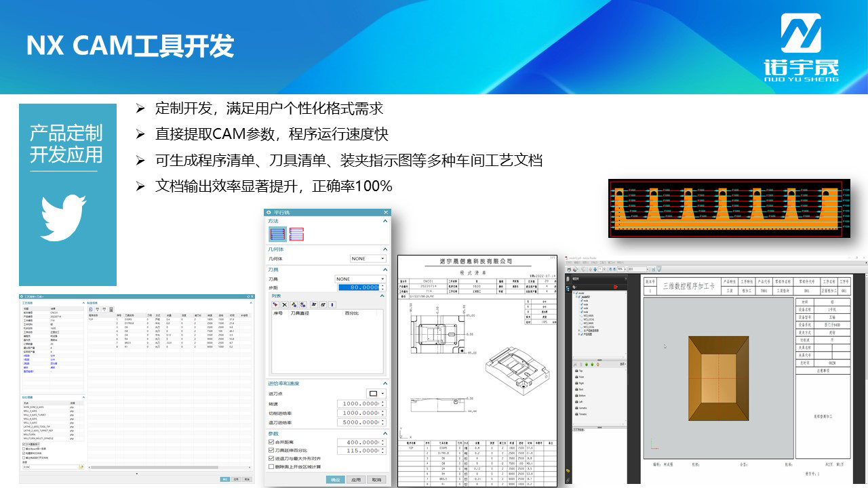868x488 pixels.
Task: Collapse the 列表 group
Action: coord(382,296)
